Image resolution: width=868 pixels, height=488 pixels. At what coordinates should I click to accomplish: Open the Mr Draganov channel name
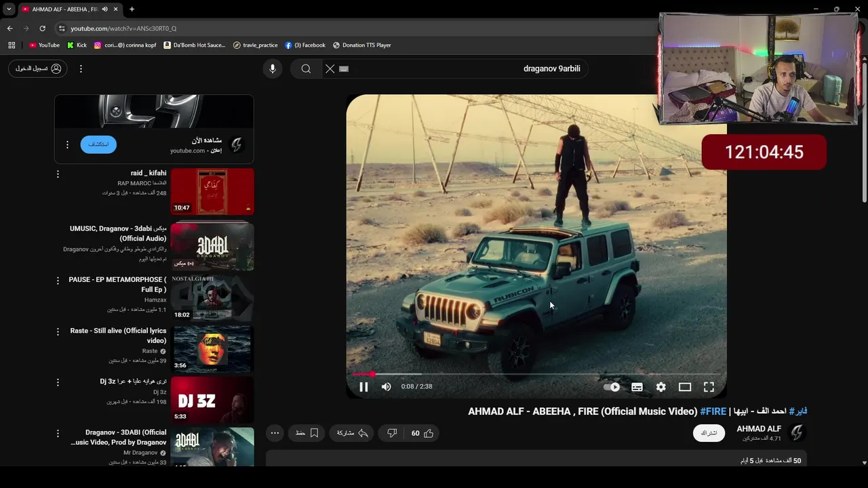click(140, 453)
